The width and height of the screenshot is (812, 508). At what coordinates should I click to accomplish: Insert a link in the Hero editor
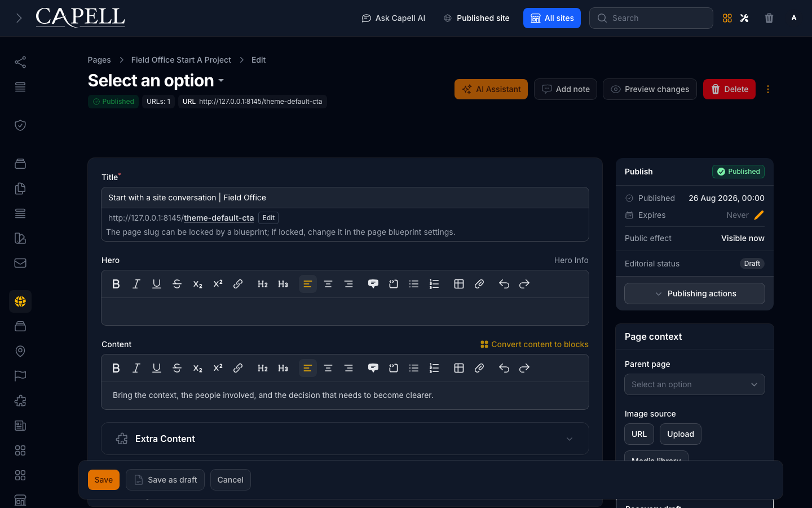click(238, 284)
